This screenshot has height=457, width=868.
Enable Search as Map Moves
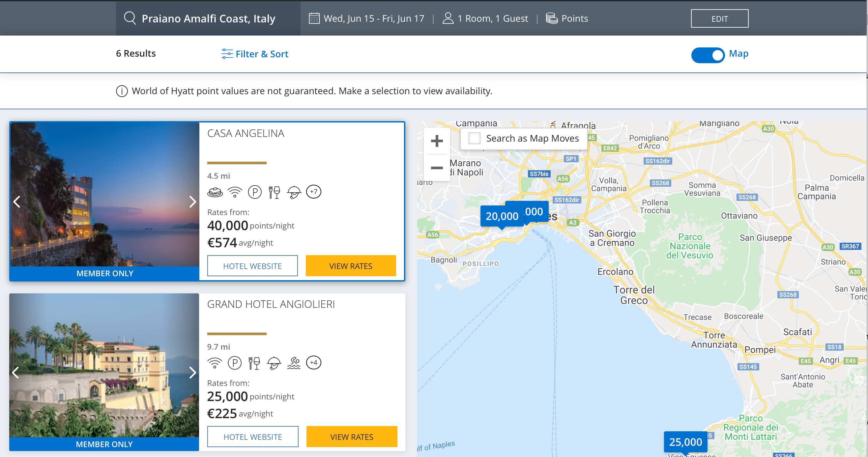point(475,138)
